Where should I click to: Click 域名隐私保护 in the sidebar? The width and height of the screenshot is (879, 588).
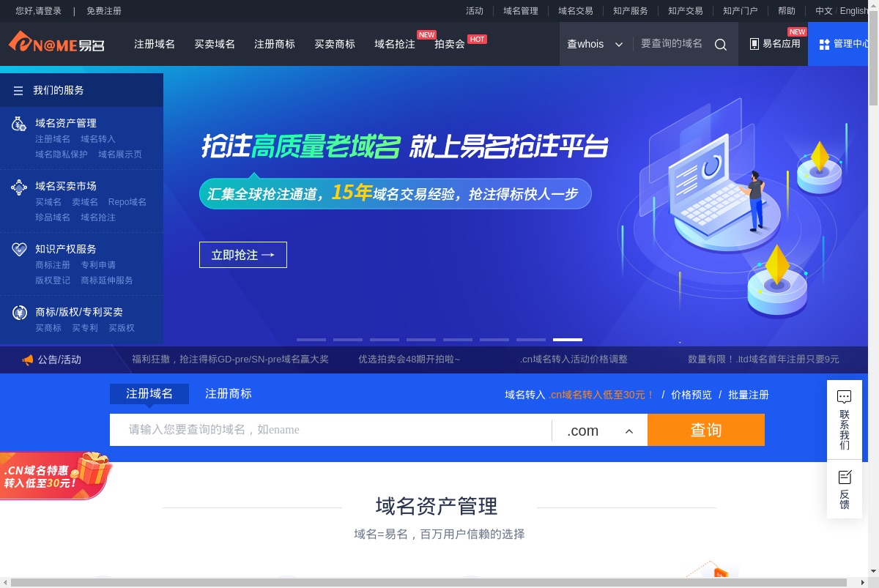point(62,155)
